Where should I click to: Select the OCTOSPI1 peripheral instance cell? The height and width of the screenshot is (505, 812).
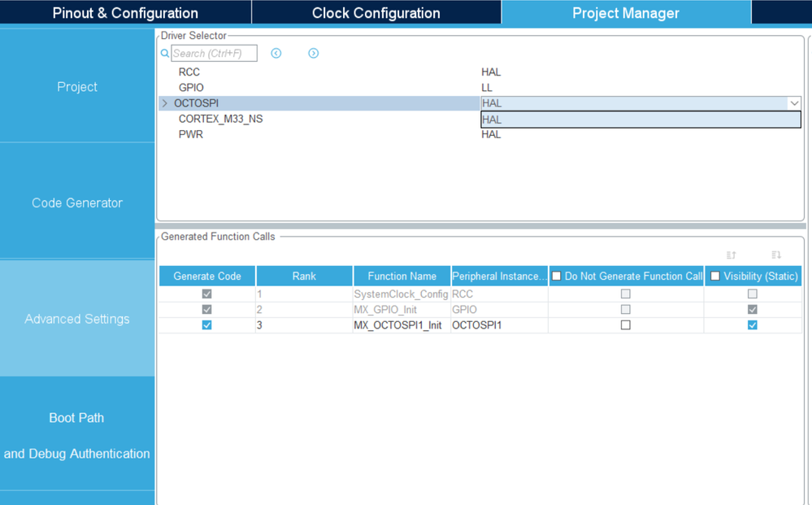click(x=499, y=325)
